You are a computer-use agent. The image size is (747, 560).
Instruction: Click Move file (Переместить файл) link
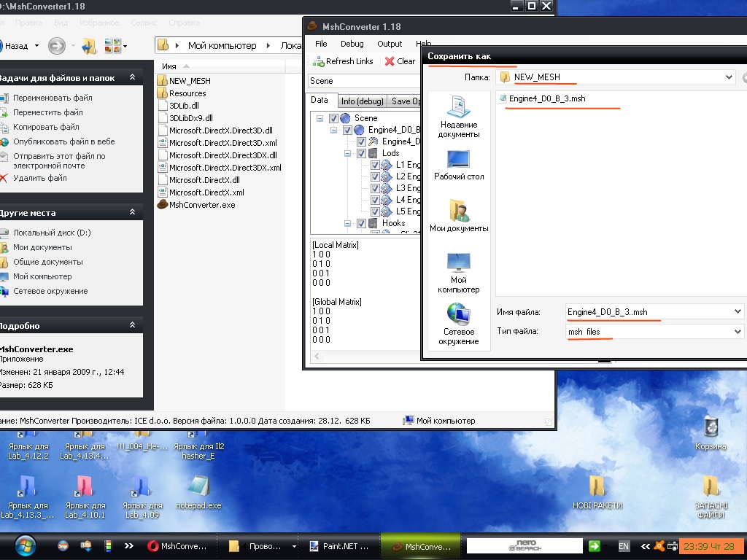47,112
